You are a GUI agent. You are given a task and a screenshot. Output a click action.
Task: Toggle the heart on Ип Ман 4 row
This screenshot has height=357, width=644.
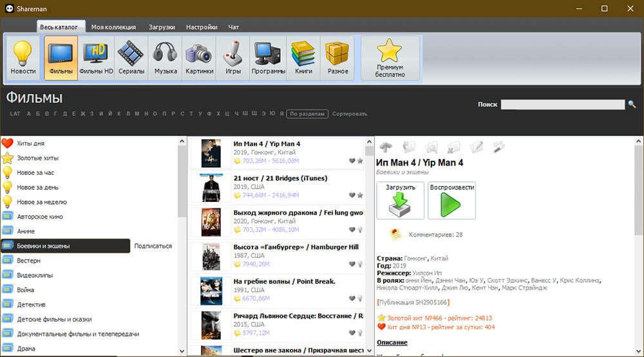point(352,161)
